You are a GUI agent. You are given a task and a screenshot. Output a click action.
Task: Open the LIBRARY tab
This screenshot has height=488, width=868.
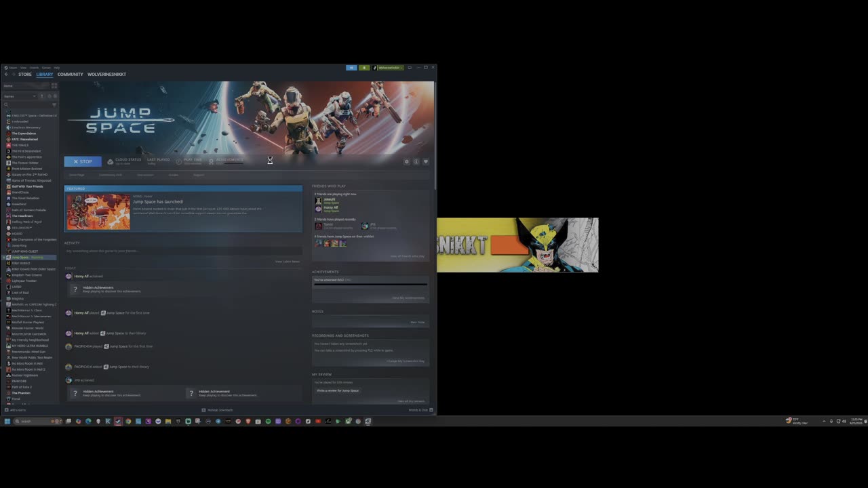pos(45,75)
